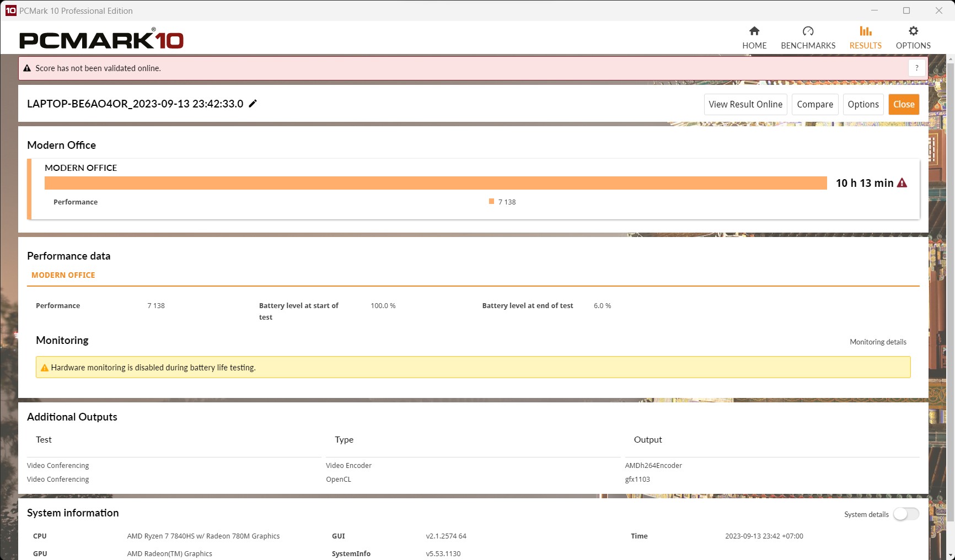The height and width of the screenshot is (560, 955).
Task: Open the BENCHMARKS section
Action: [808, 37]
